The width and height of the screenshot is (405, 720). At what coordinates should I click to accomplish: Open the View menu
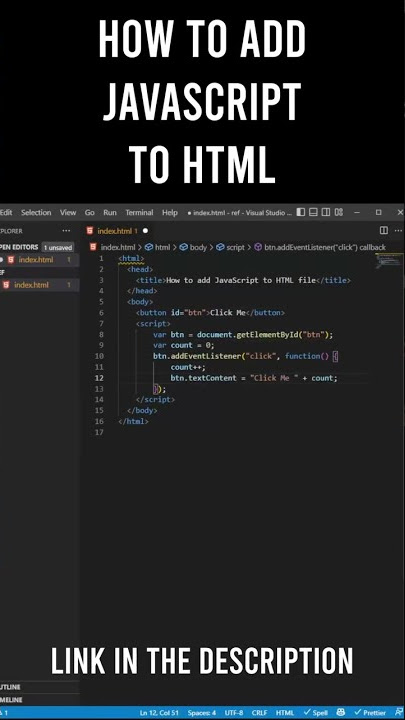(x=68, y=213)
